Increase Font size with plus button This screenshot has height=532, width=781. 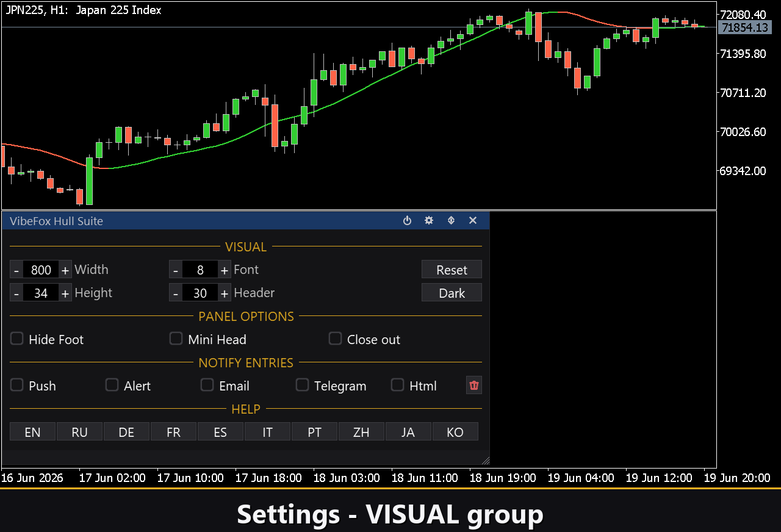pyautogui.click(x=225, y=270)
